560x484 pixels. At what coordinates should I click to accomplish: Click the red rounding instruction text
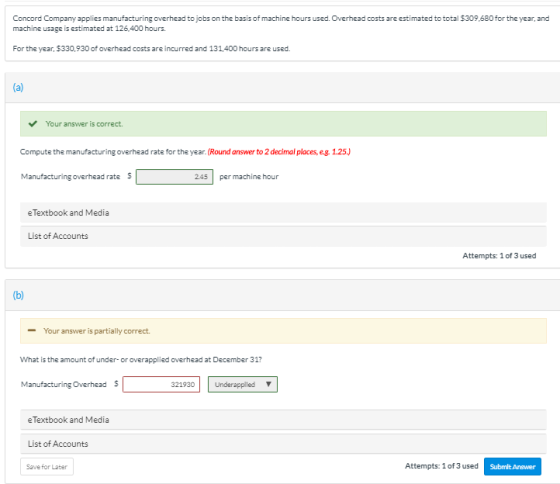pos(279,152)
